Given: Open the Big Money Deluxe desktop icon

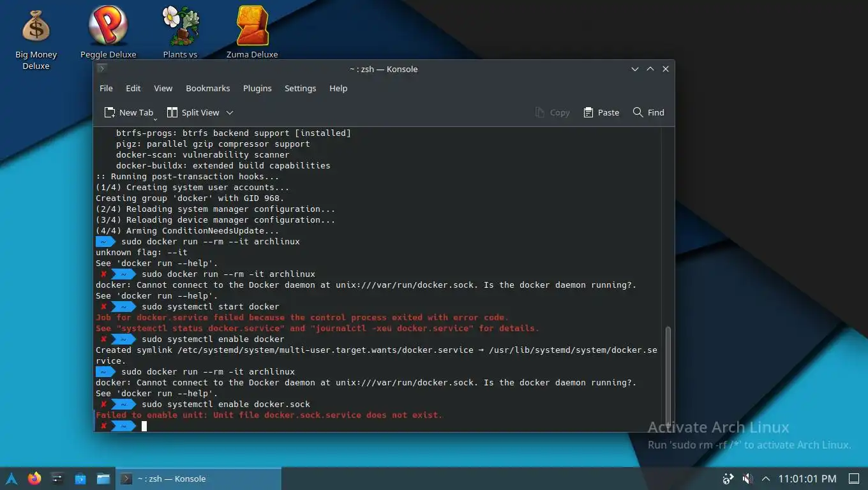Looking at the screenshot, I should pyautogui.click(x=36, y=39).
